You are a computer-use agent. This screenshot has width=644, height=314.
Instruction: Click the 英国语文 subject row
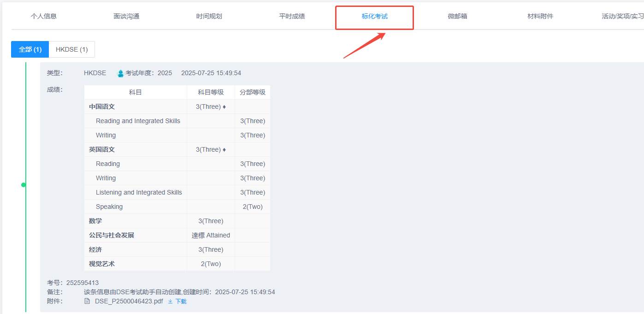click(177, 149)
